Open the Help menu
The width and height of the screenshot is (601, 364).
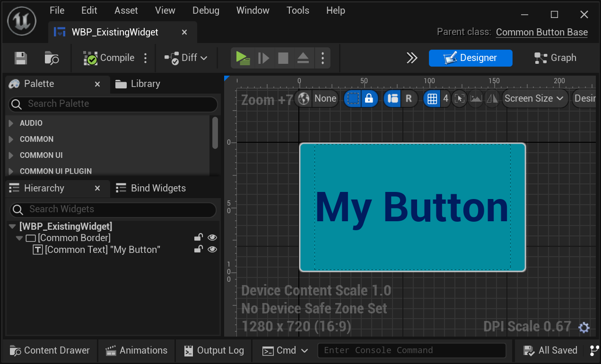(335, 10)
